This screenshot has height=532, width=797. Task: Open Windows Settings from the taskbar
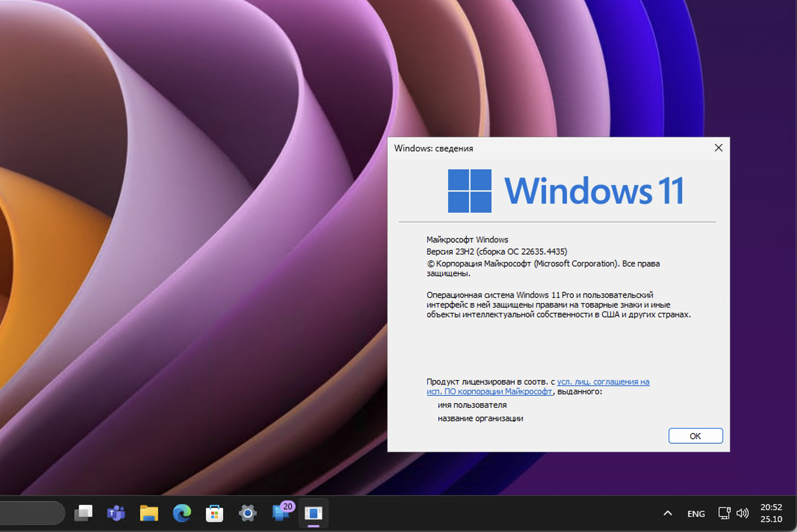(x=247, y=513)
